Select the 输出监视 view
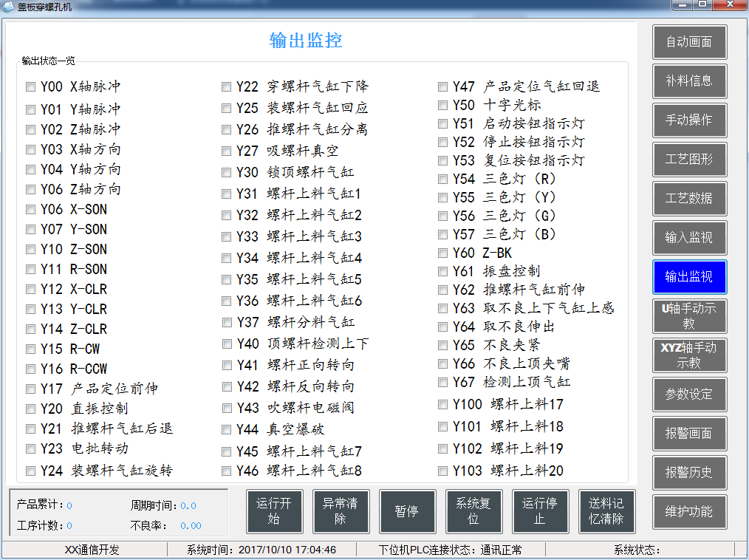 689,277
